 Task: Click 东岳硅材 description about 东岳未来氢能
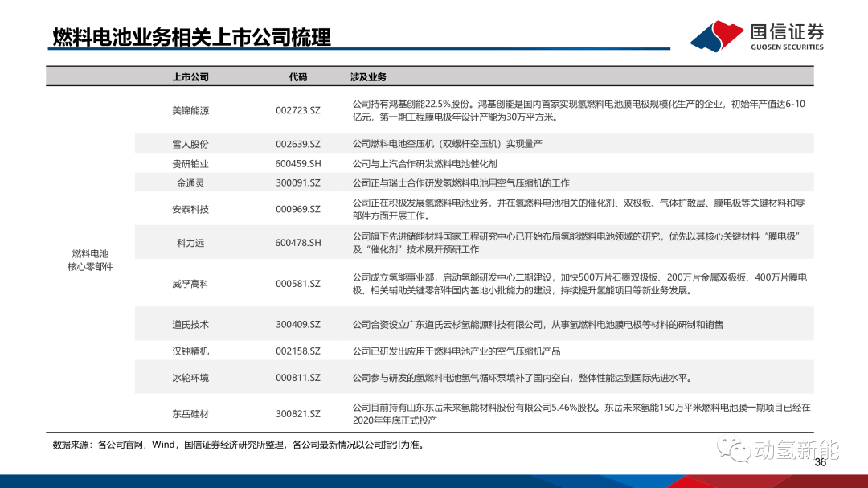pyautogui.click(x=581, y=414)
